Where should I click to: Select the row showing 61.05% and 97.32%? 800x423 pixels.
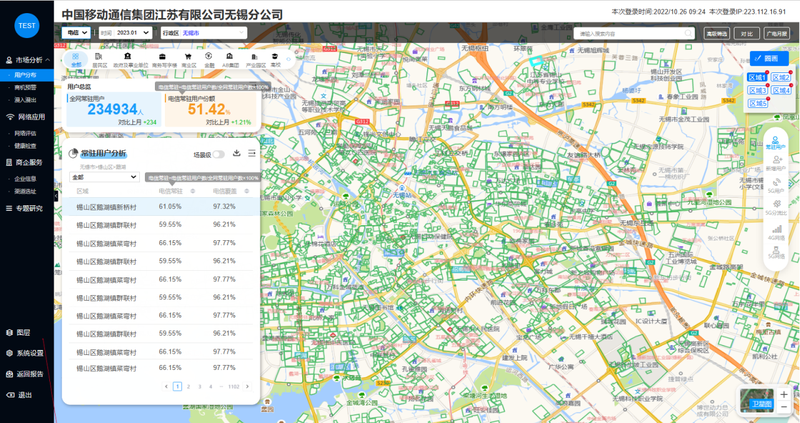pos(161,207)
